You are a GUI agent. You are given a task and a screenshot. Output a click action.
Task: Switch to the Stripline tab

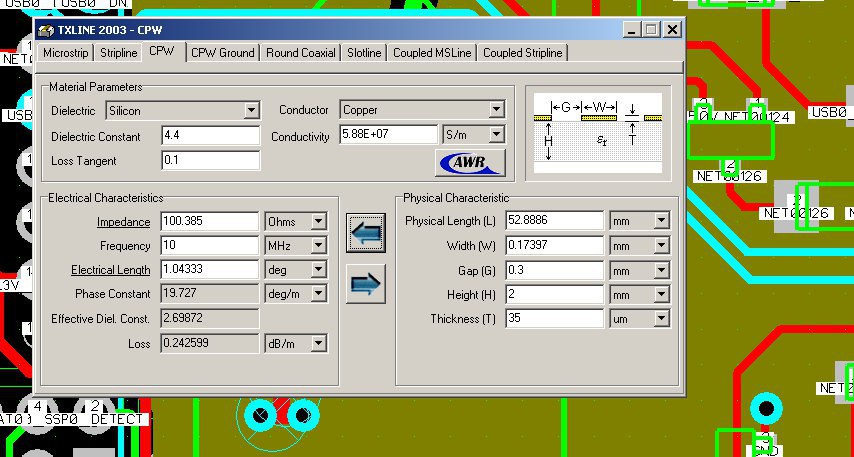tap(118, 53)
